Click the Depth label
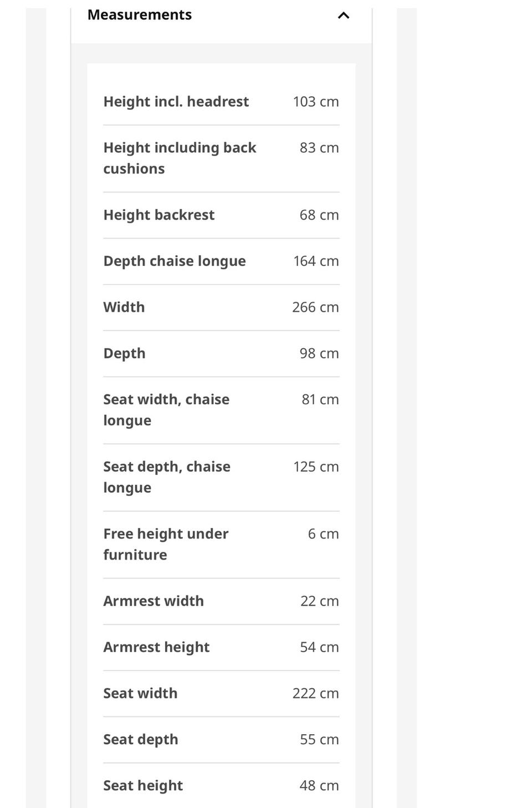The width and height of the screenshot is (532, 808). click(x=124, y=354)
